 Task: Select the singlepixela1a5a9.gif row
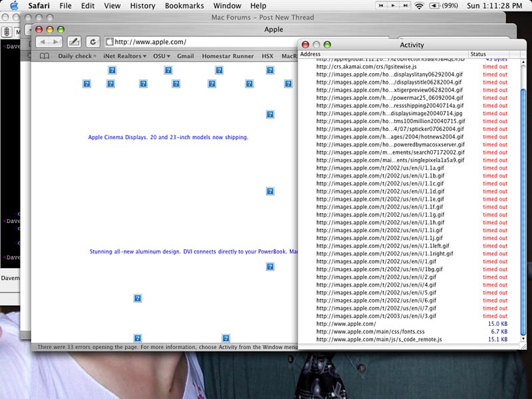(409, 160)
